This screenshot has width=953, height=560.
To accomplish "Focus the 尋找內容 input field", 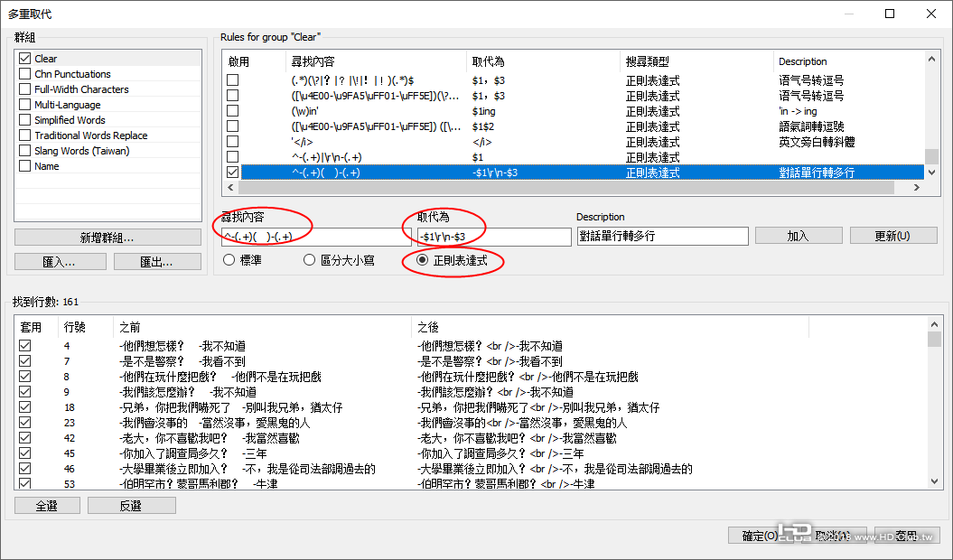I will (x=317, y=237).
